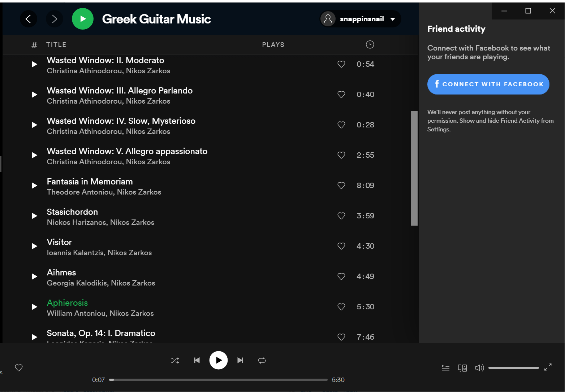Screen dimensions: 565x392
Task: Save current song with player bar heart
Action: click(x=19, y=368)
